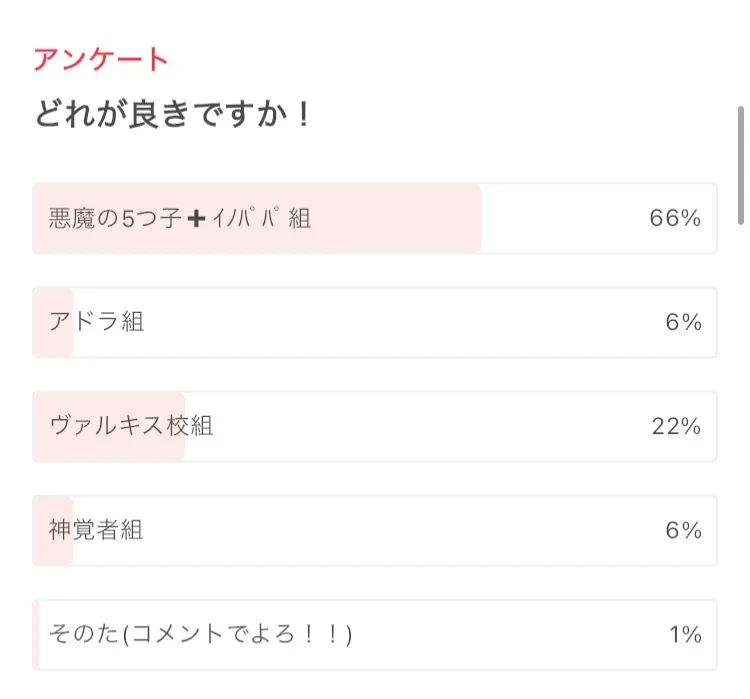The image size is (750, 699).
Task: Click the 1% result percentage
Action: (685, 635)
